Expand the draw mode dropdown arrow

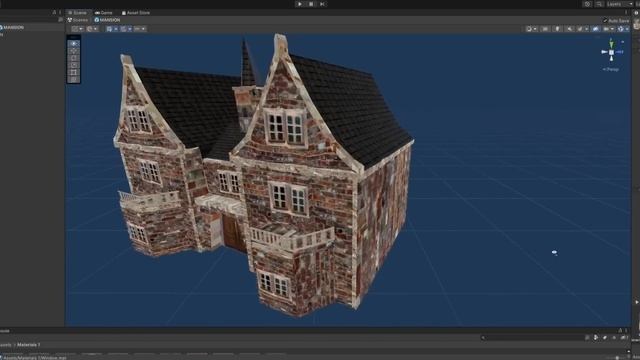coord(535,29)
